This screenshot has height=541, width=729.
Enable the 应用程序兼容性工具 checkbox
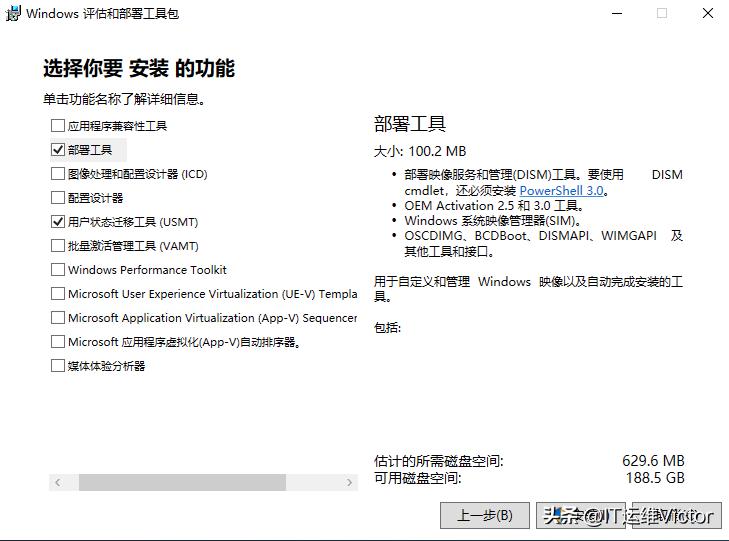tap(58, 125)
